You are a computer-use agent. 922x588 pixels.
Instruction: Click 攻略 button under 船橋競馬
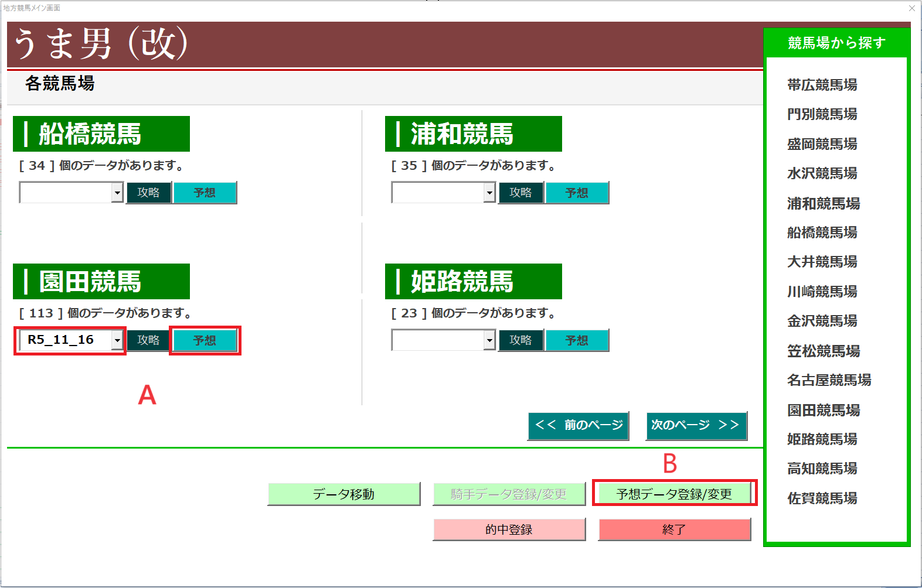coord(149,193)
